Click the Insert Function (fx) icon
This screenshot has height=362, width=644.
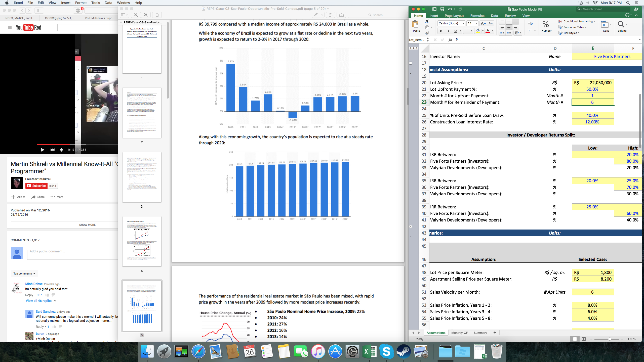point(450,39)
